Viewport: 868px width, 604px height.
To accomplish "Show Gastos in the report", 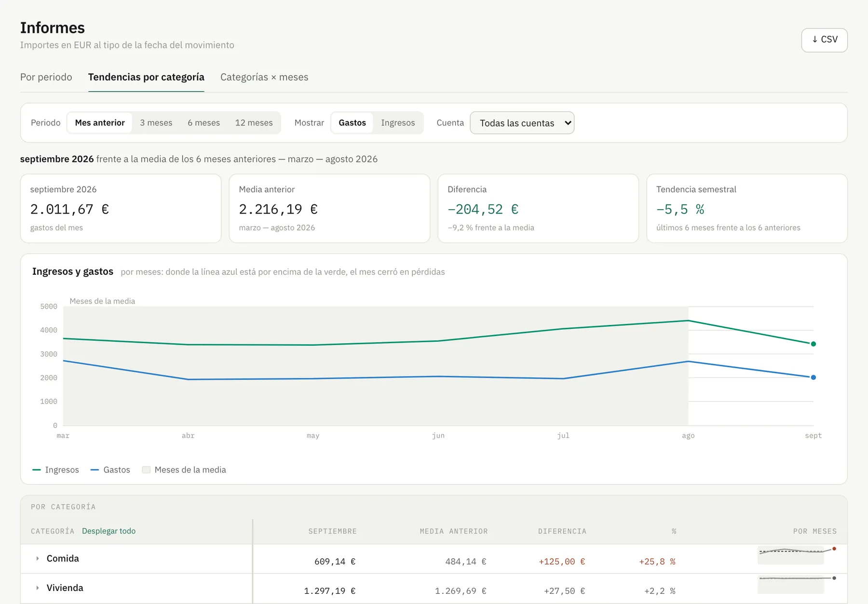I will tap(353, 123).
